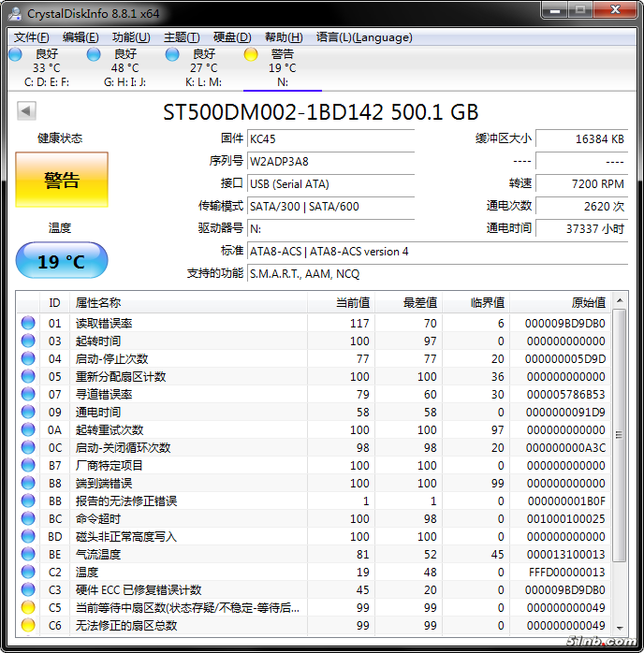Click the 最差值 column header
Screen dimensions: 644x653
pyautogui.click(x=409, y=303)
